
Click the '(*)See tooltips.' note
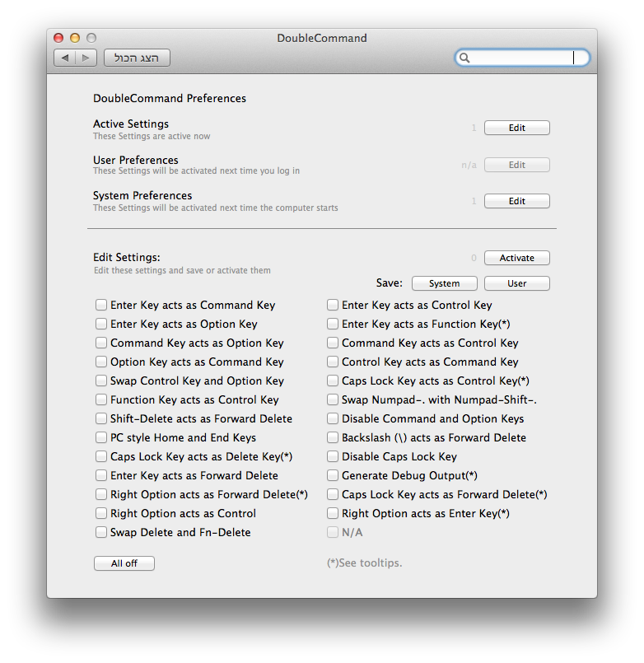(365, 563)
